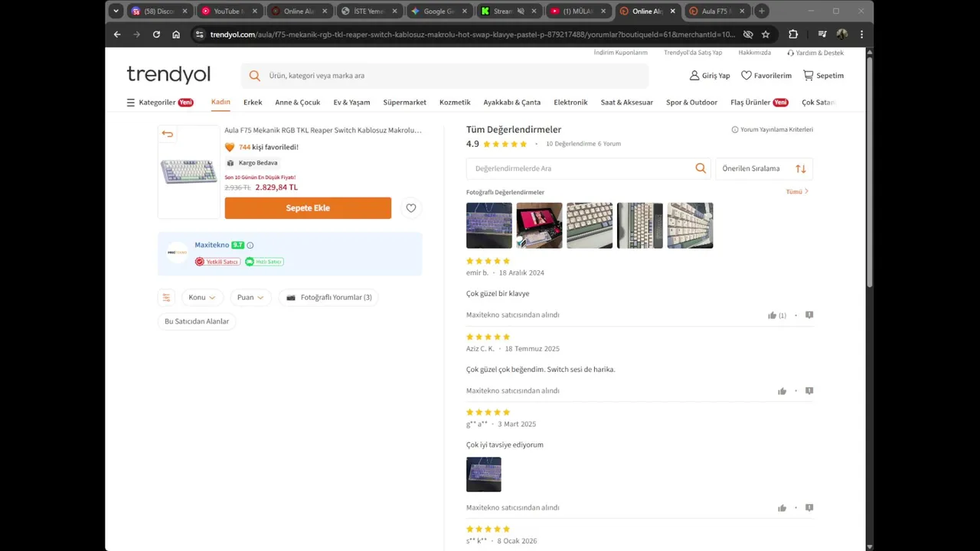Like emir b.'s review with thumbs up
980x551 pixels.
click(x=773, y=315)
